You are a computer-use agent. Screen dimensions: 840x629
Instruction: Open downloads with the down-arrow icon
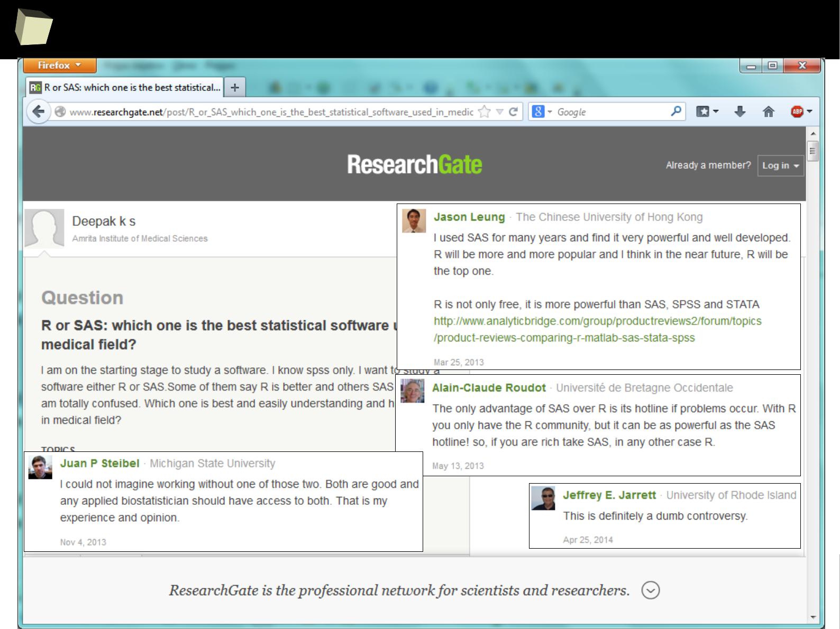point(740,112)
